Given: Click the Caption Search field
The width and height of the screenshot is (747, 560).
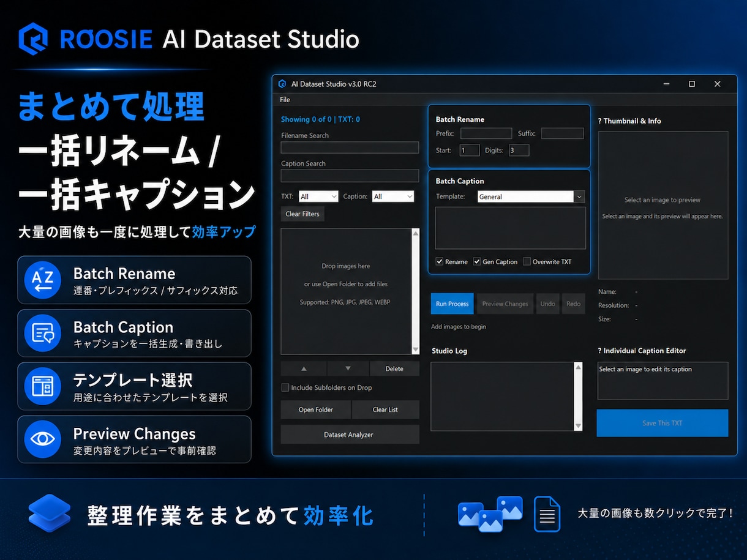Looking at the screenshot, I should click(x=350, y=176).
